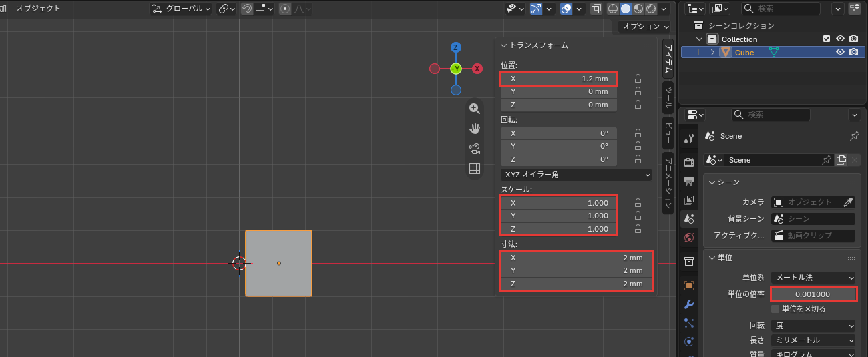
Task: Uncheck the Collection exclude checkbox
Action: click(827, 39)
